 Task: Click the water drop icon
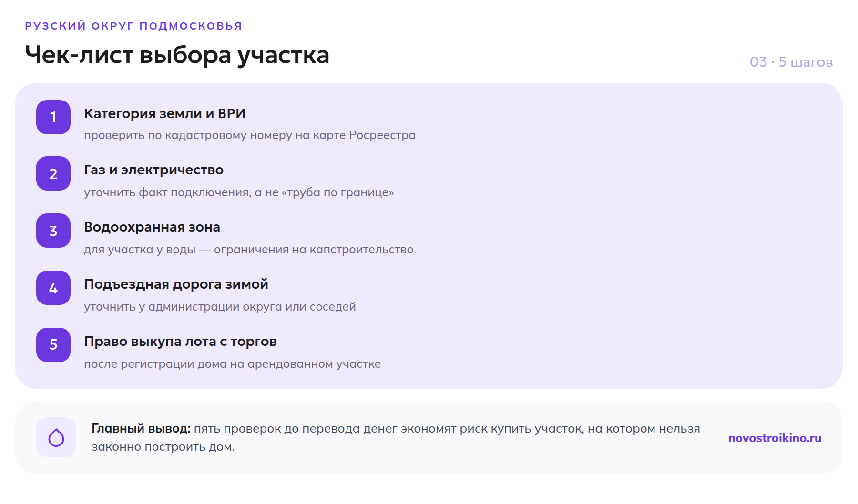(56, 437)
